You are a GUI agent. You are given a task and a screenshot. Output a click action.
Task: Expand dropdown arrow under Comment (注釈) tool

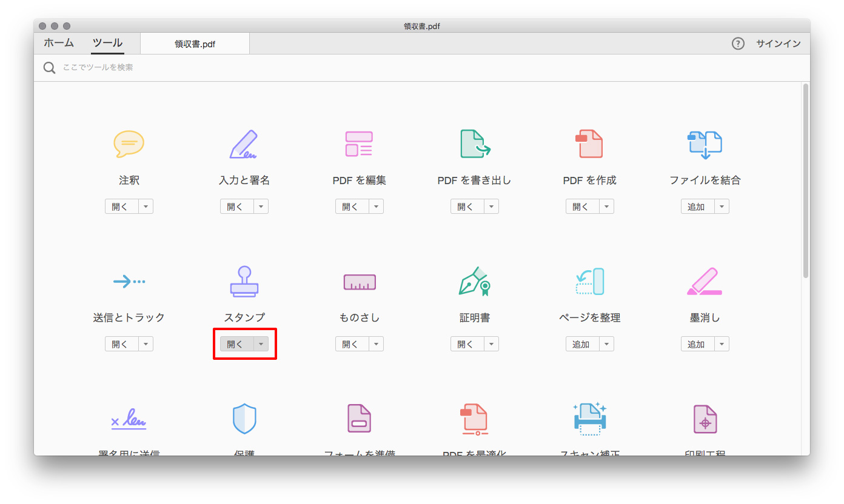[146, 207]
